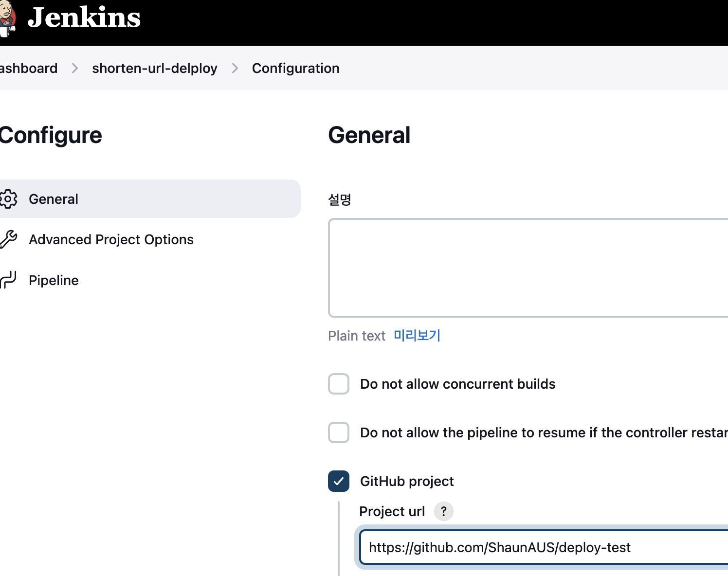This screenshot has height=576, width=728.
Task: Open help for Project url
Action: 443,511
